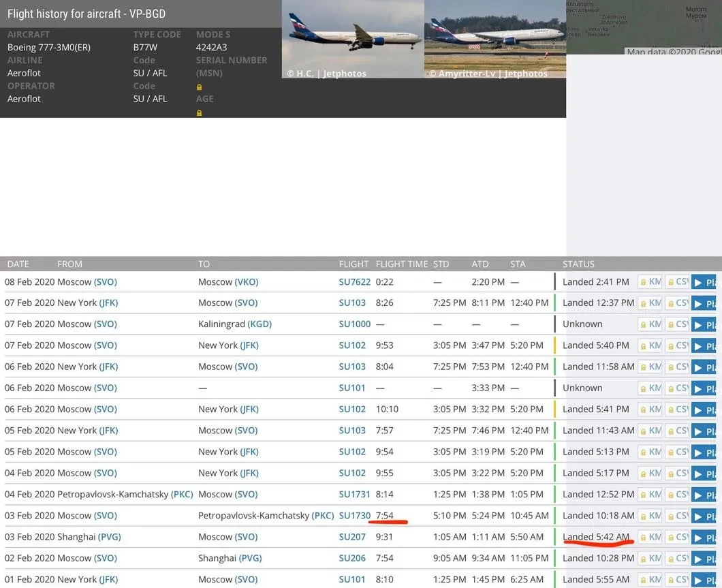This screenshot has width=722, height=588.
Task: Play the SU1000 flight to Kaliningrad
Action: 704,325
